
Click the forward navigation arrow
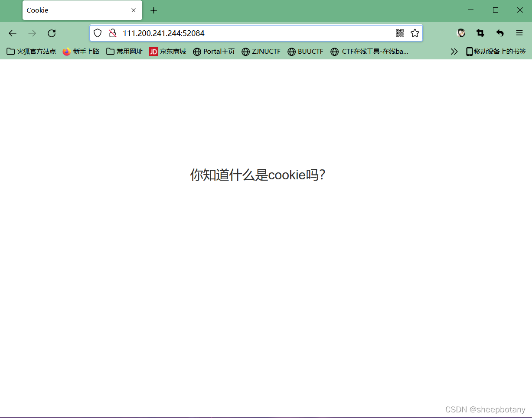pos(32,33)
